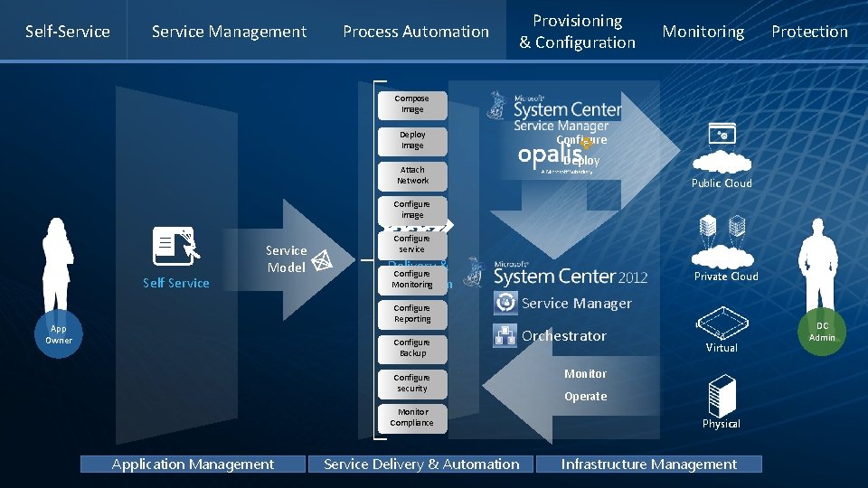868x488 pixels.
Task: Select the Monitor Compliance step
Action: pos(412,418)
